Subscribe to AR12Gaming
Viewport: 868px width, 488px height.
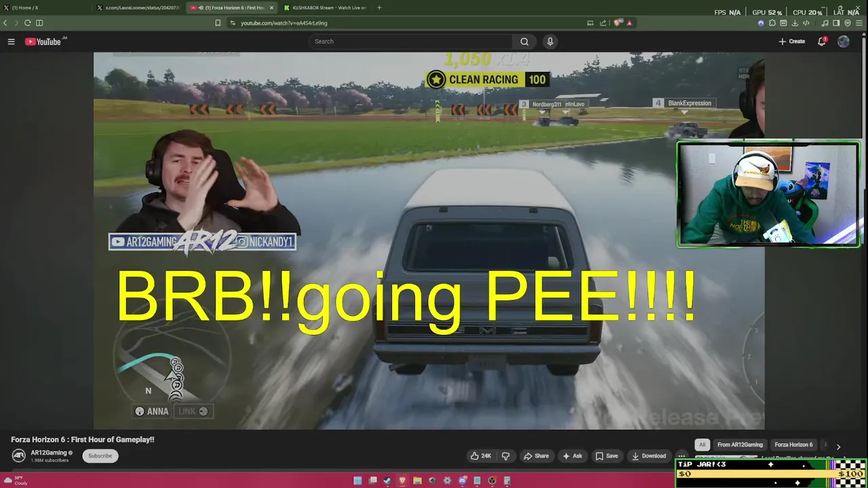tap(100, 455)
